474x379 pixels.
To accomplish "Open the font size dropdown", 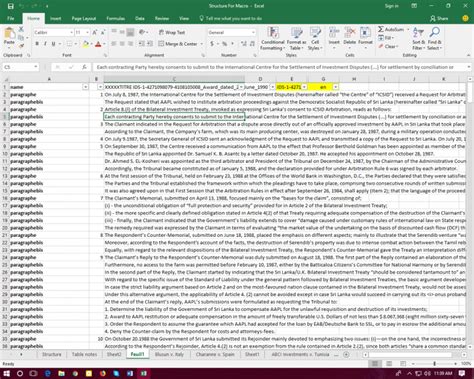I will [87, 32].
